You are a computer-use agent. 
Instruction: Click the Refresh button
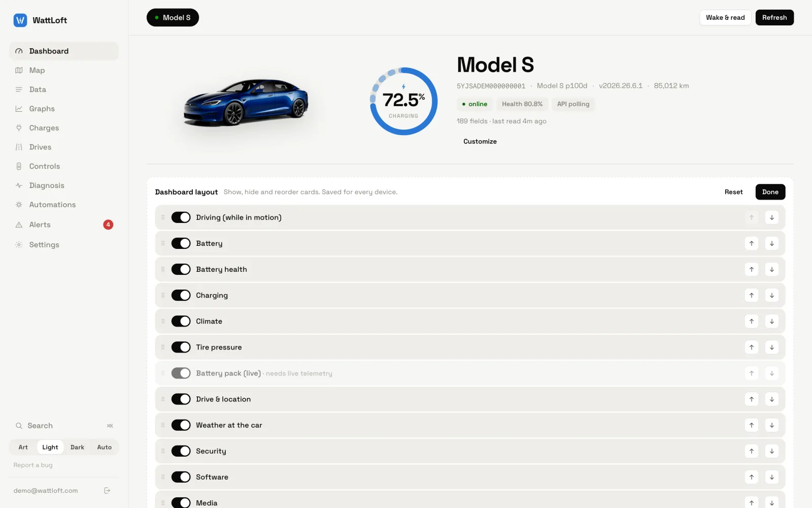[x=774, y=17]
